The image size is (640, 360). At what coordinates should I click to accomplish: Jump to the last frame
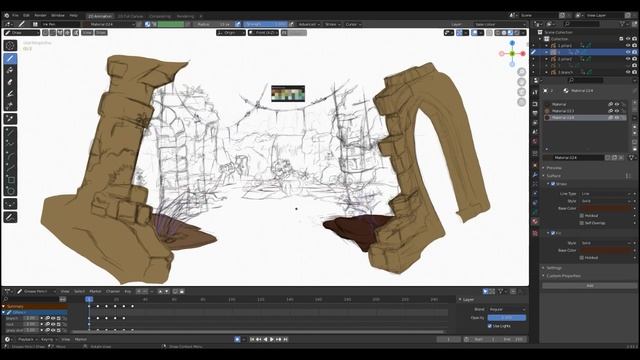tap(285, 339)
